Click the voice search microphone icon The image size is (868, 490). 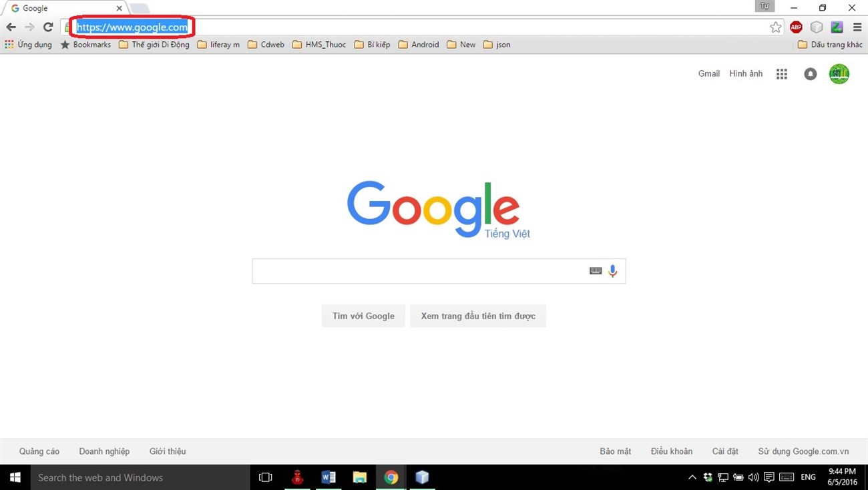click(x=612, y=271)
